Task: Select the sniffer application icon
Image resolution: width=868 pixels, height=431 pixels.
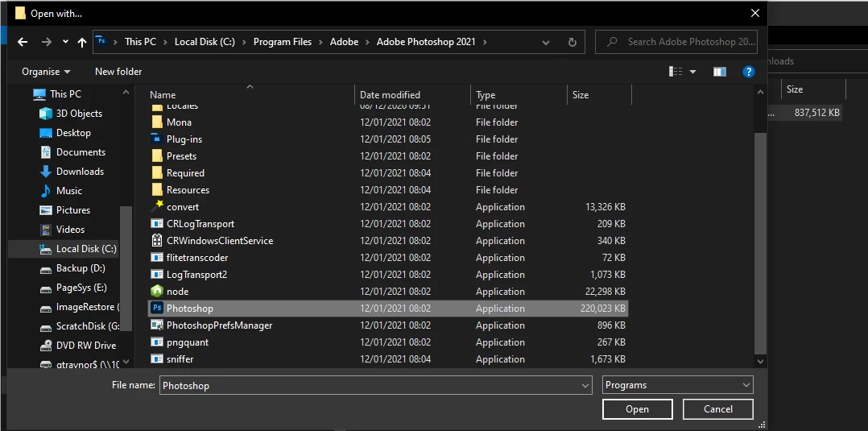Action: (x=157, y=359)
